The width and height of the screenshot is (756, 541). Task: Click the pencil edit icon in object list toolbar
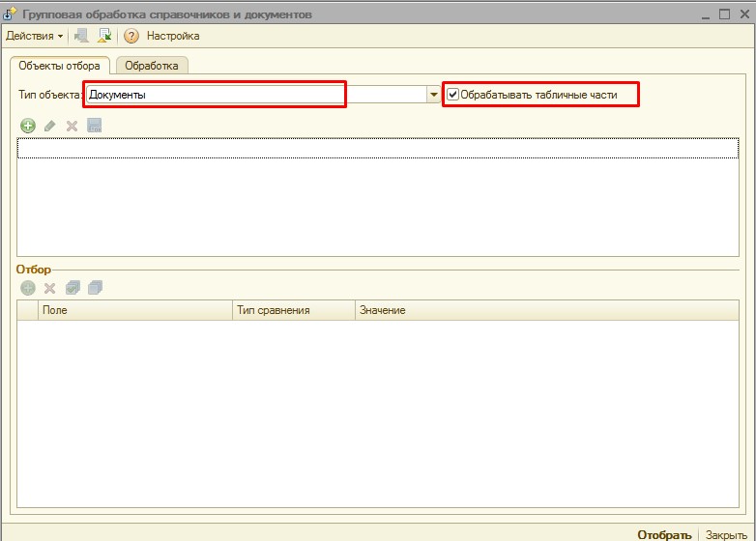tap(49, 126)
